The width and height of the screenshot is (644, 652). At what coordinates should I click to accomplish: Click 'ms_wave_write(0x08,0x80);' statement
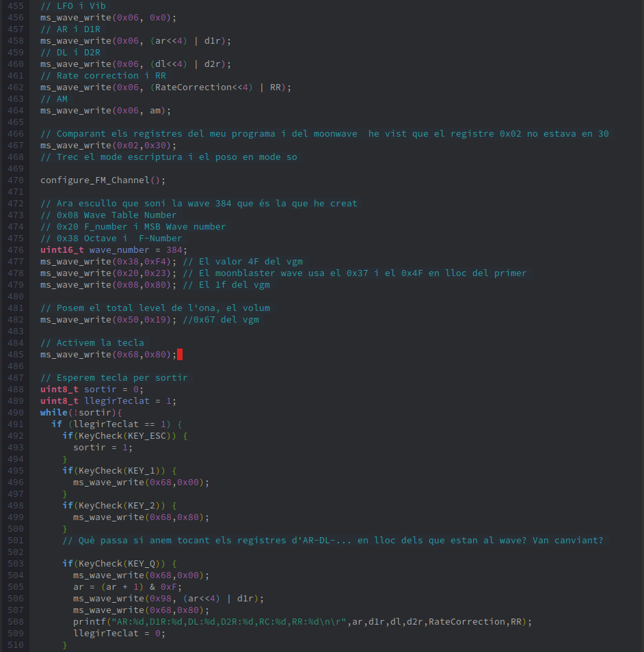(x=108, y=285)
